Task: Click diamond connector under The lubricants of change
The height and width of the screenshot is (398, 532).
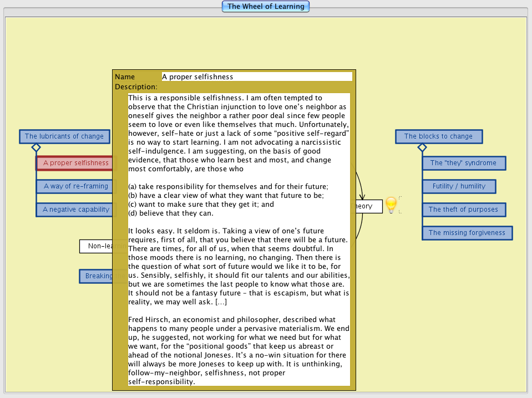Action: coord(36,147)
